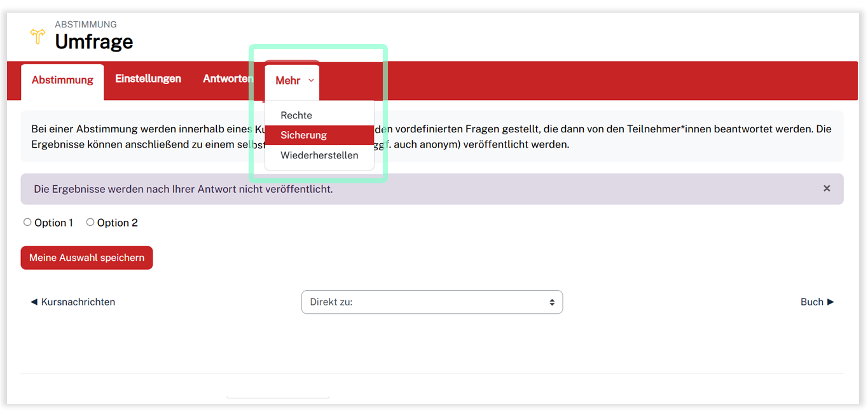Navigate to previous activity Kursnachrichten
This screenshot has width=868, height=420.
point(78,302)
